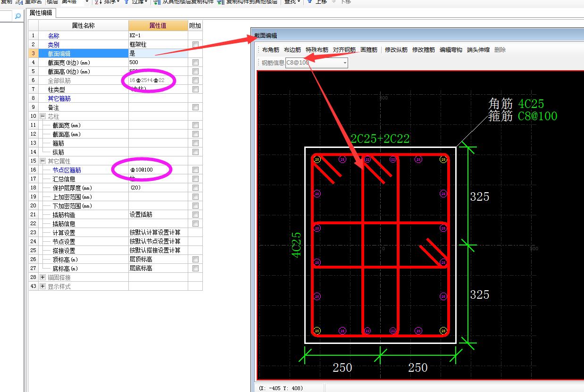Click 计算设置 value 按默认计算设置计算
584x392 pixels.
158,232
